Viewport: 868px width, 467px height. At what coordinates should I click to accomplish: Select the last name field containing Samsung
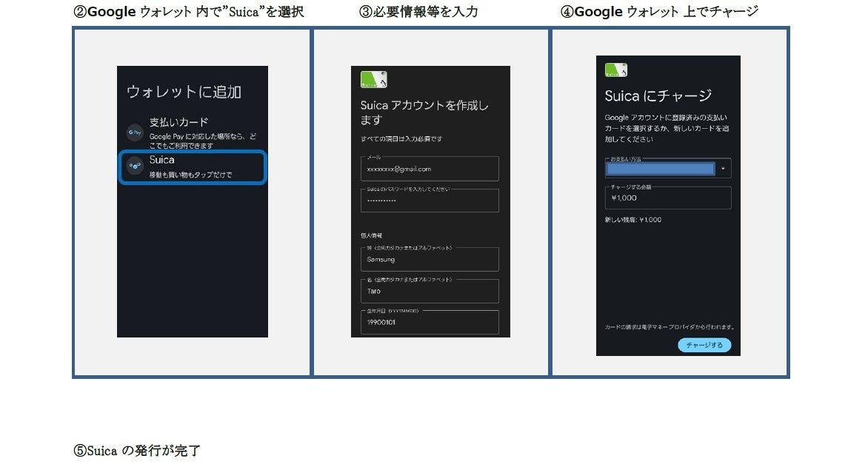[x=430, y=259]
